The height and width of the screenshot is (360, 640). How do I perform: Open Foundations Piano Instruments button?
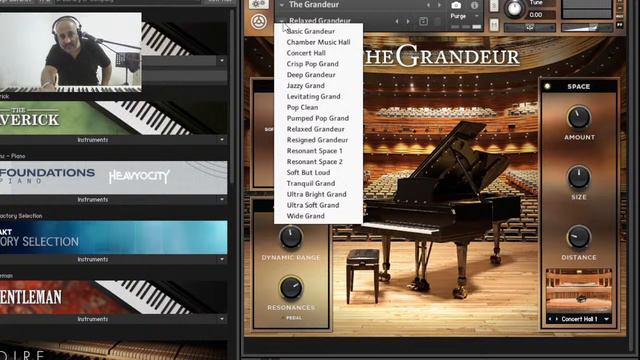pyautogui.click(x=93, y=200)
